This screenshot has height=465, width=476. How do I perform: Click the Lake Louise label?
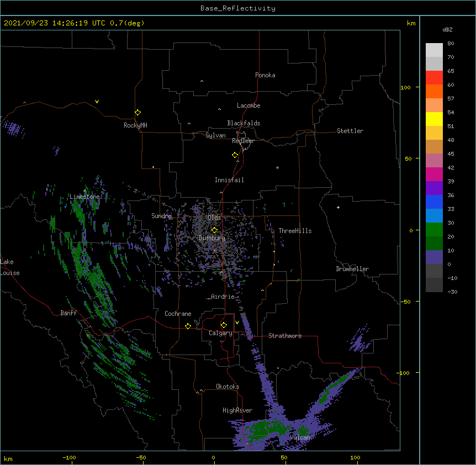coord(9,267)
